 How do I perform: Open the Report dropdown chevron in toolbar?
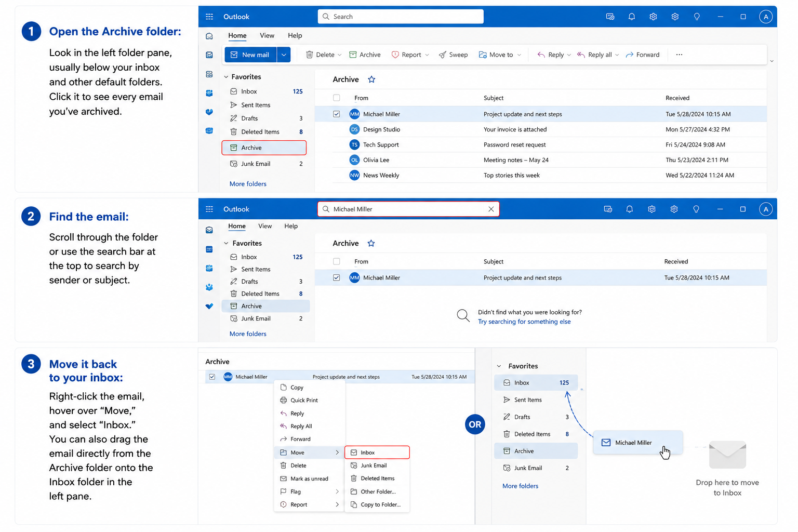427,55
